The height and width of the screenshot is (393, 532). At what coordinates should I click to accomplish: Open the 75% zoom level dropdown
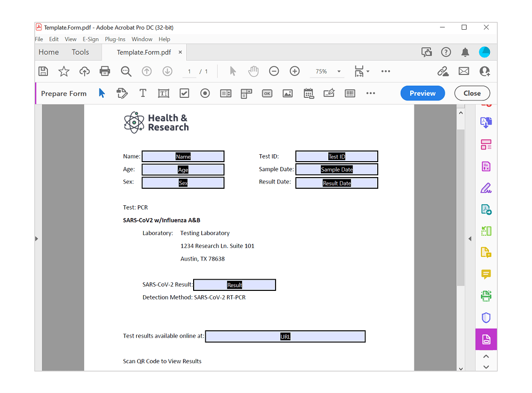[x=326, y=71]
